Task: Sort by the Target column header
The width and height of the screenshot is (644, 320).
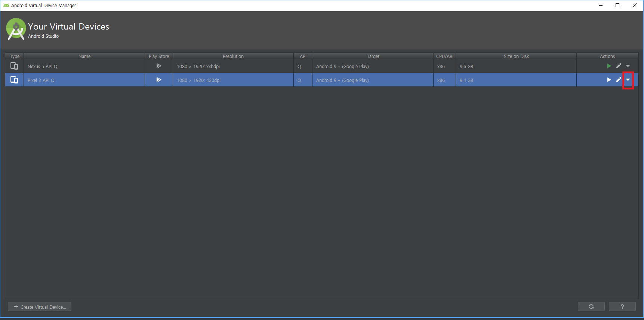Action: tap(373, 56)
